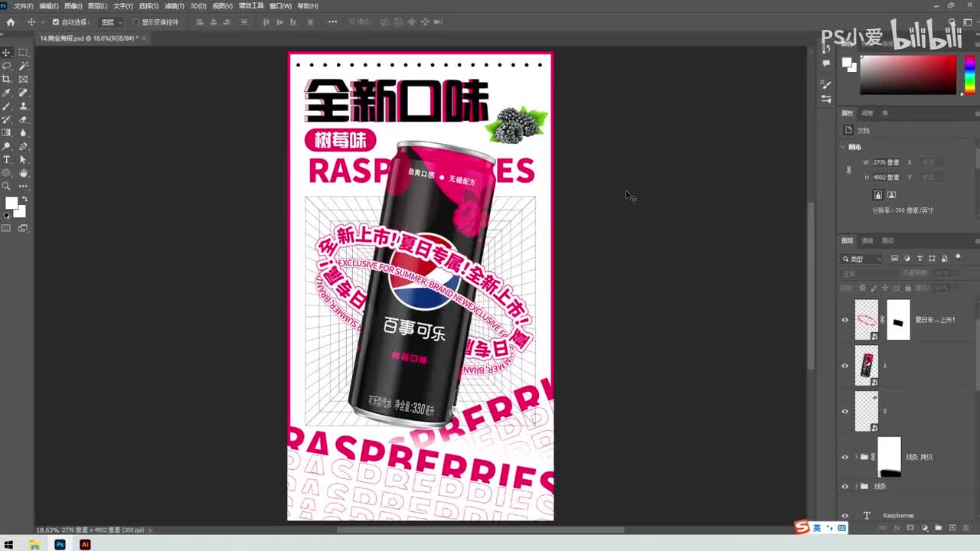The width and height of the screenshot is (980, 551).
Task: Select the Clone Stamp tool
Action: pyautogui.click(x=23, y=106)
